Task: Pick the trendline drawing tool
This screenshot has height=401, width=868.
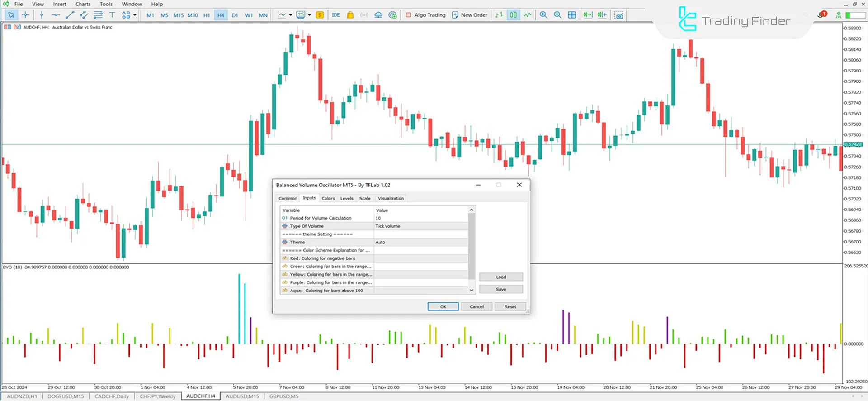Action: coord(70,15)
